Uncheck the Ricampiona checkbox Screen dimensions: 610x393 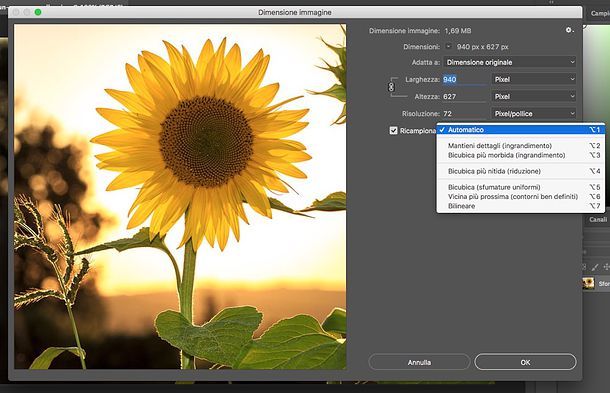pos(393,130)
